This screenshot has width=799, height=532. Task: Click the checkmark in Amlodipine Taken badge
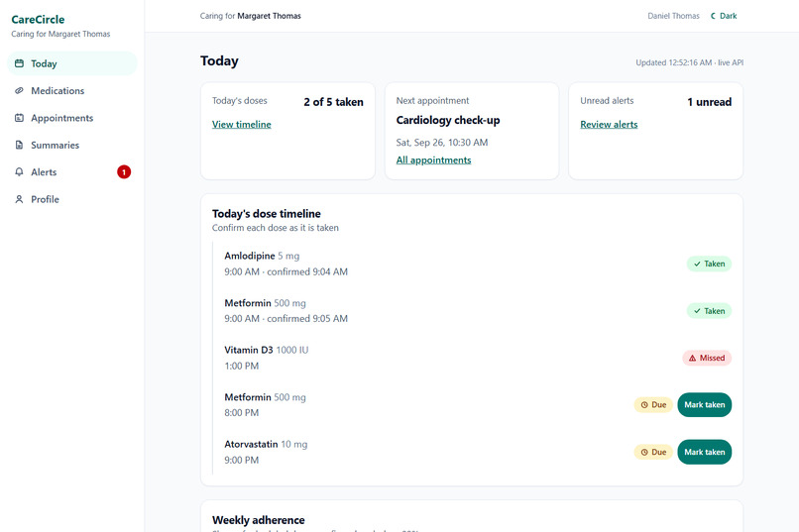coord(697,264)
